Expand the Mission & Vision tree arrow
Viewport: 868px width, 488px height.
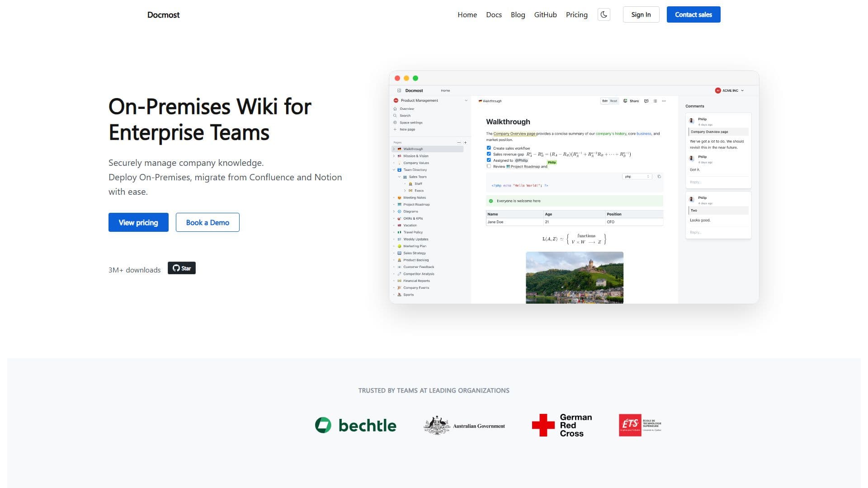click(x=394, y=156)
